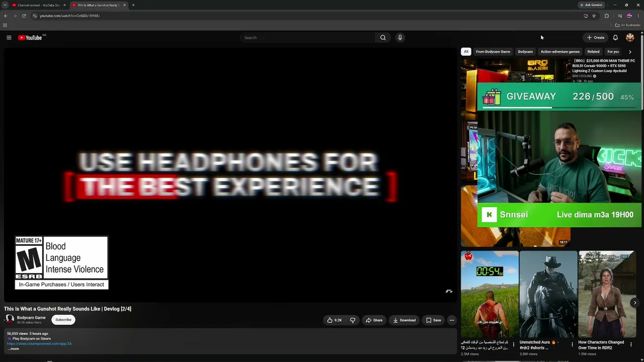The height and width of the screenshot is (362, 644).
Task: Reload the current page
Action: 24,16
